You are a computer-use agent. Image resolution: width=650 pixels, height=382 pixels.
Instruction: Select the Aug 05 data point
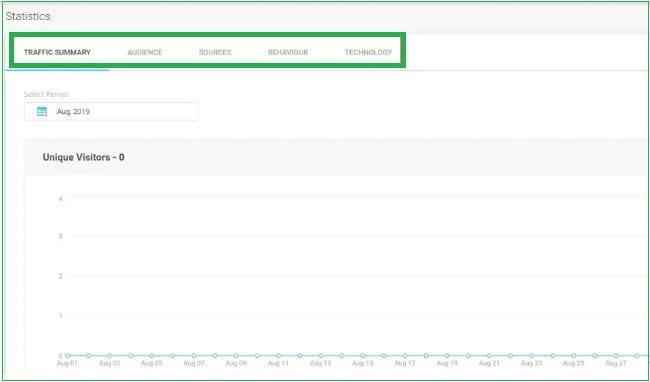point(152,355)
